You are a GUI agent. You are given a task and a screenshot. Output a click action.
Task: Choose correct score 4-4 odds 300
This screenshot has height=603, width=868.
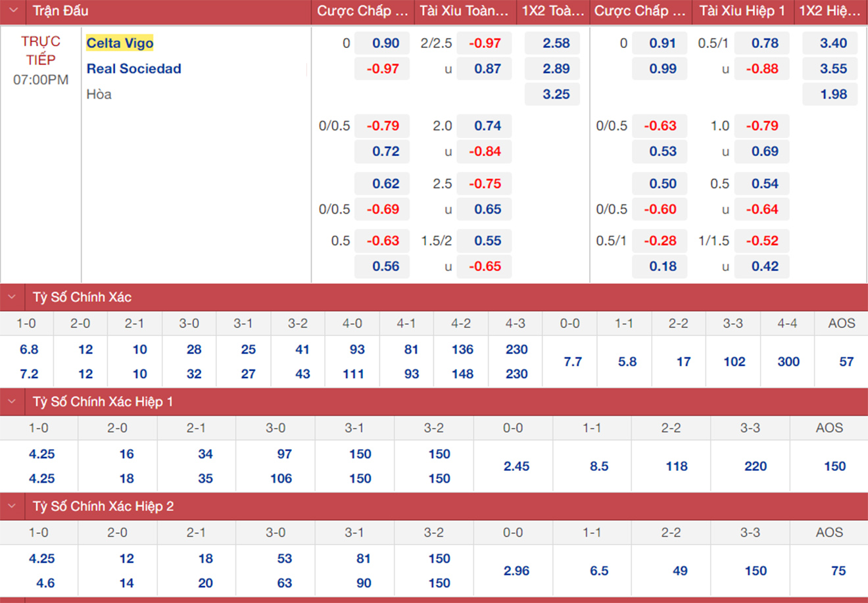coord(788,362)
